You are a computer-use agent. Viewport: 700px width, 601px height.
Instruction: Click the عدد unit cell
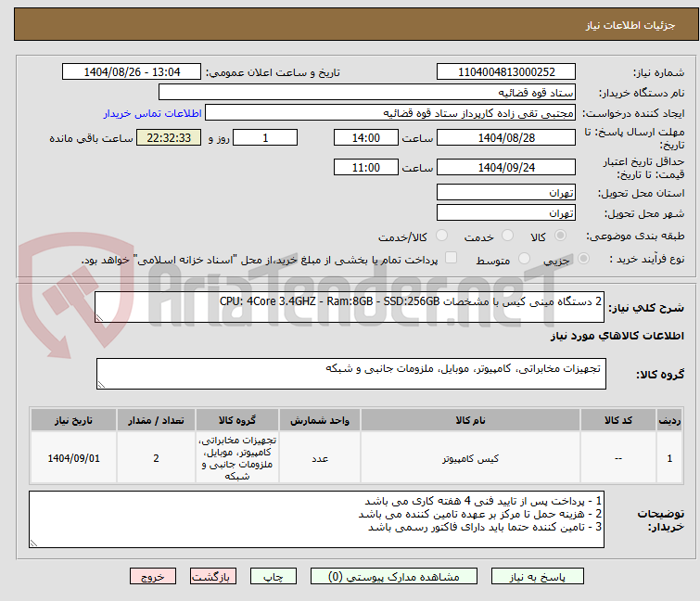coord(320,458)
